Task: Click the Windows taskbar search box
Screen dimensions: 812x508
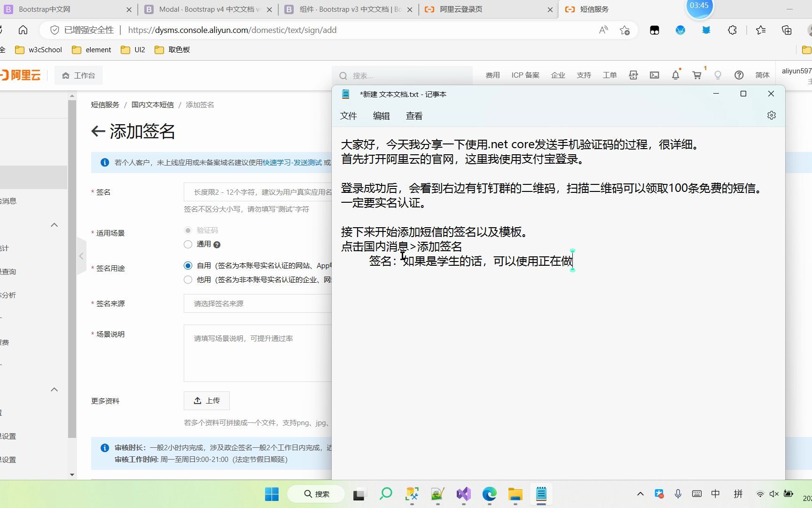Action: click(x=316, y=494)
